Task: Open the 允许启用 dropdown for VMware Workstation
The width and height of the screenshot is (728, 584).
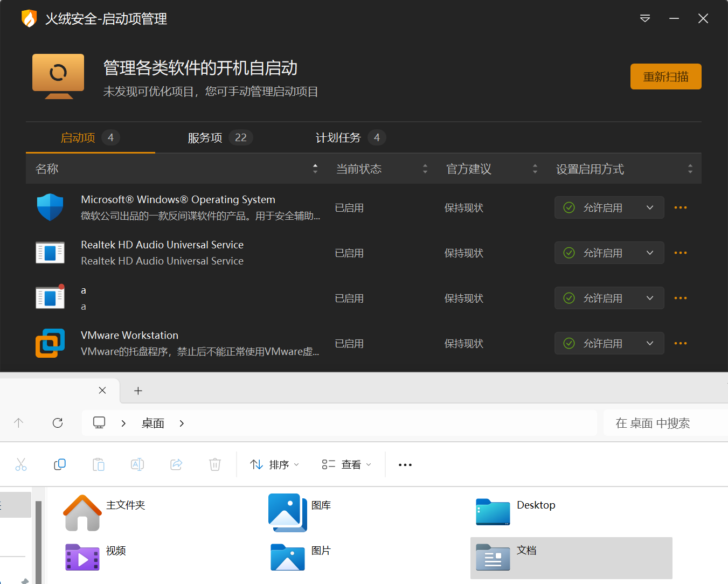Action: [609, 343]
